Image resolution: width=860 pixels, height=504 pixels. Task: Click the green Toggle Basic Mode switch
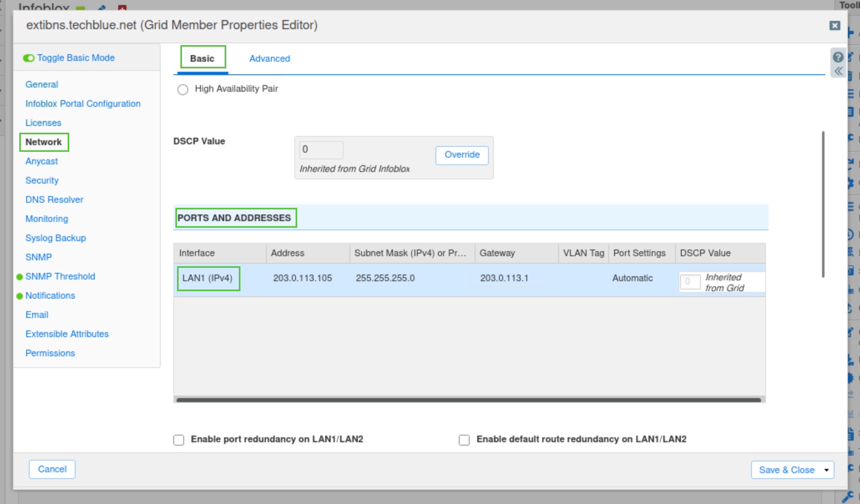point(29,58)
